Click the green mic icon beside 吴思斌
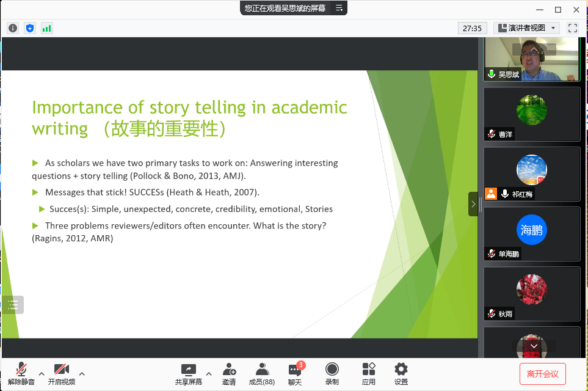The width and height of the screenshot is (588, 391). [492, 74]
